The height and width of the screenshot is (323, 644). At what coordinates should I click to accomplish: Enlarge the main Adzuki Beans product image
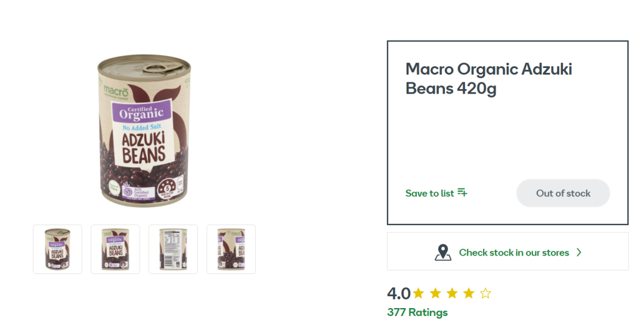click(x=145, y=130)
